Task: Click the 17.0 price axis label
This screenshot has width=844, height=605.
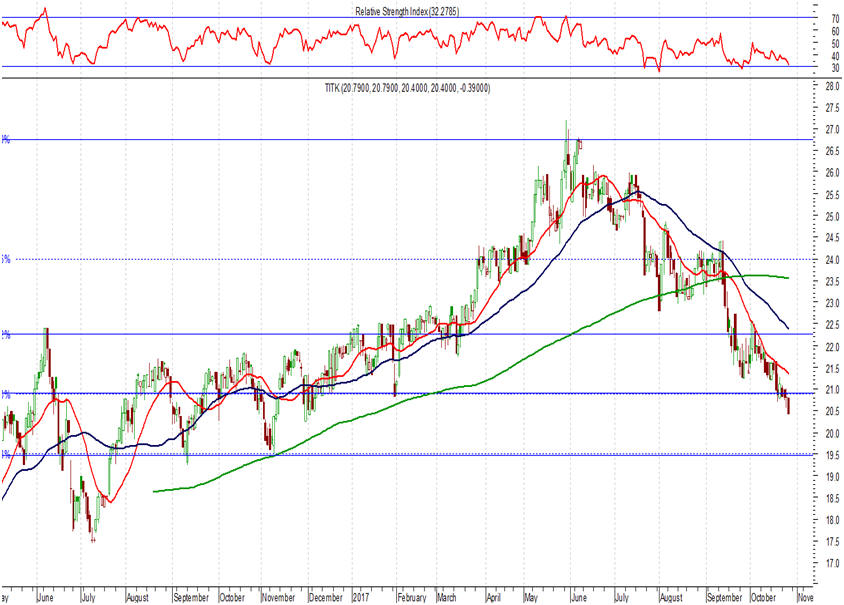Action: tap(832, 564)
